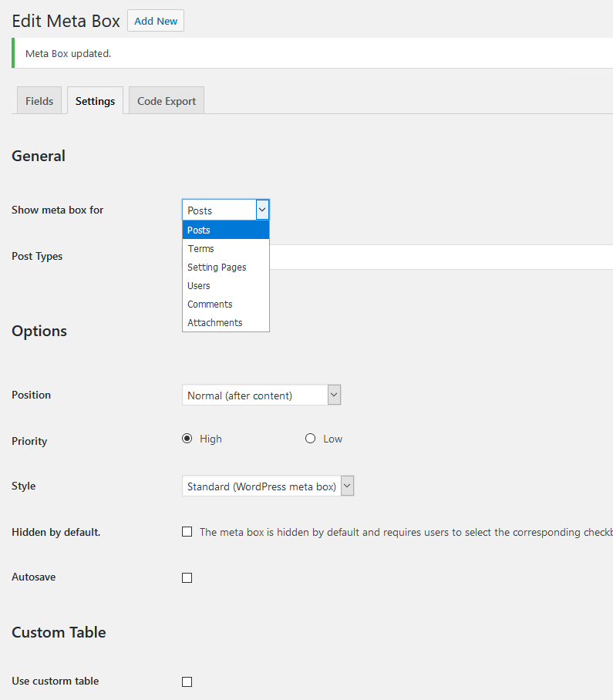Click the Add New button
613x700 pixels.
[156, 21]
